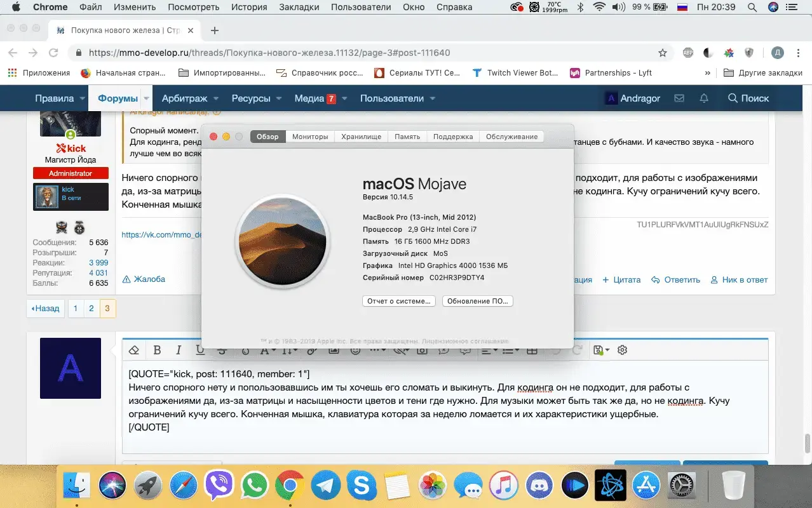Go to page 1 of the thread
Viewport: 812px width, 508px height.
(x=76, y=309)
